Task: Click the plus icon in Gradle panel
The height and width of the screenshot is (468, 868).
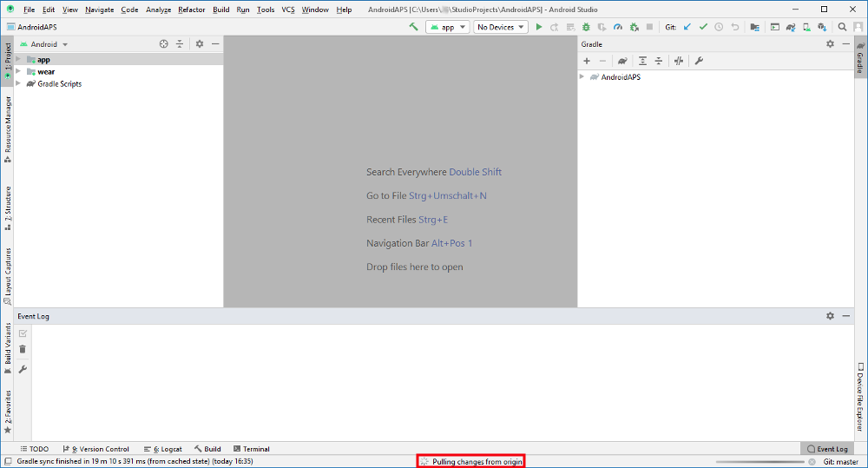Action: click(587, 61)
